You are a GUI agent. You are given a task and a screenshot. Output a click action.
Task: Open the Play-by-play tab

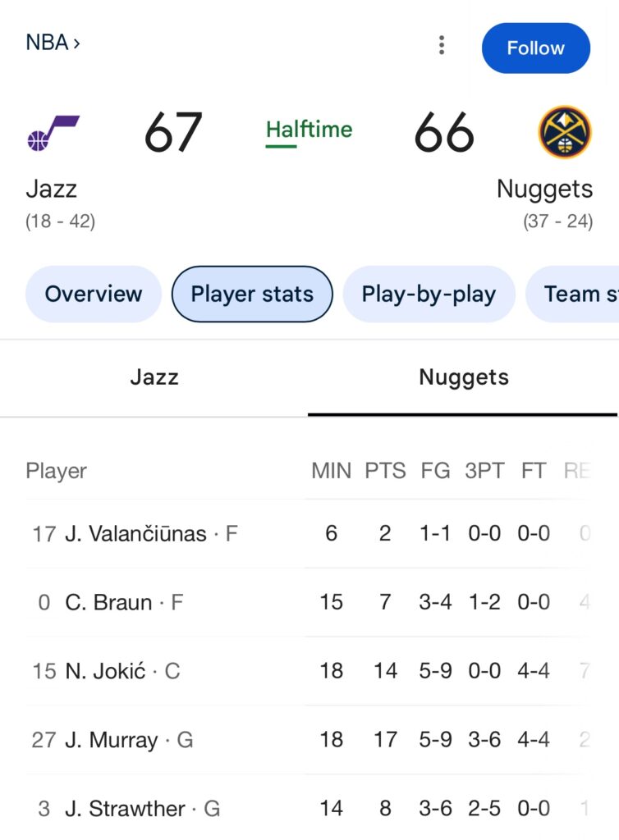tap(429, 294)
